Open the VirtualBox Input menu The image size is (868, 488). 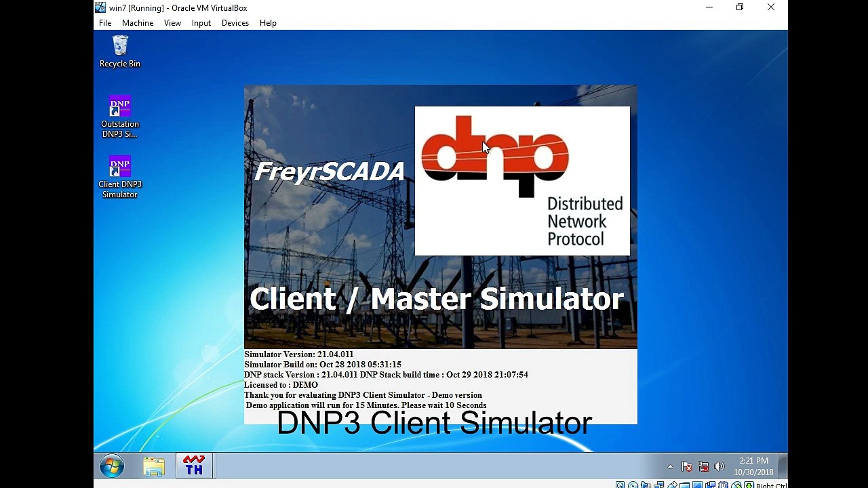[x=201, y=23]
